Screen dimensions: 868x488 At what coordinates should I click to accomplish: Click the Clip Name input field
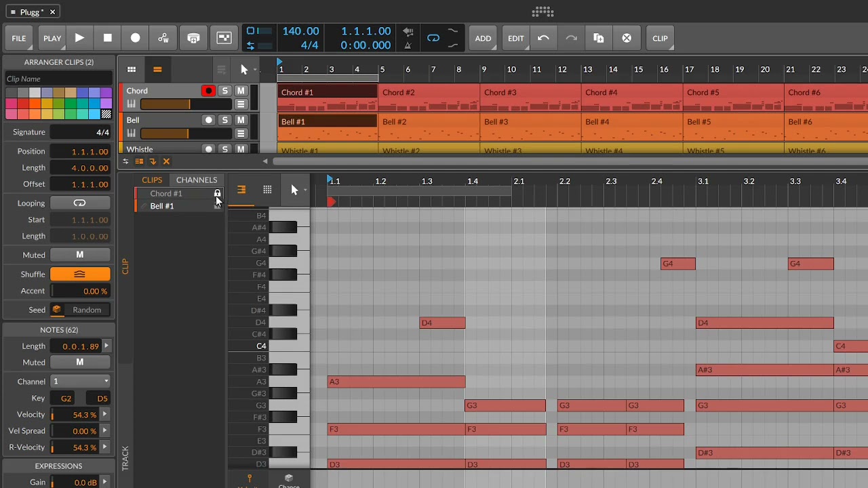point(58,79)
